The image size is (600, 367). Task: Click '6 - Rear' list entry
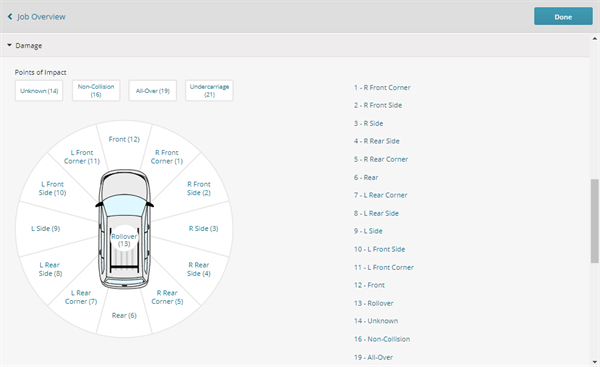366,177
